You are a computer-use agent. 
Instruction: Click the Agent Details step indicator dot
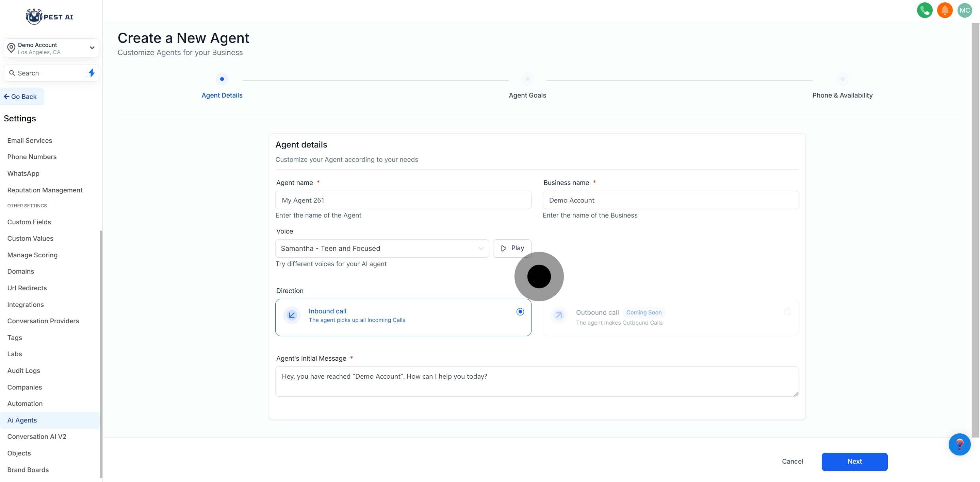coord(222,79)
